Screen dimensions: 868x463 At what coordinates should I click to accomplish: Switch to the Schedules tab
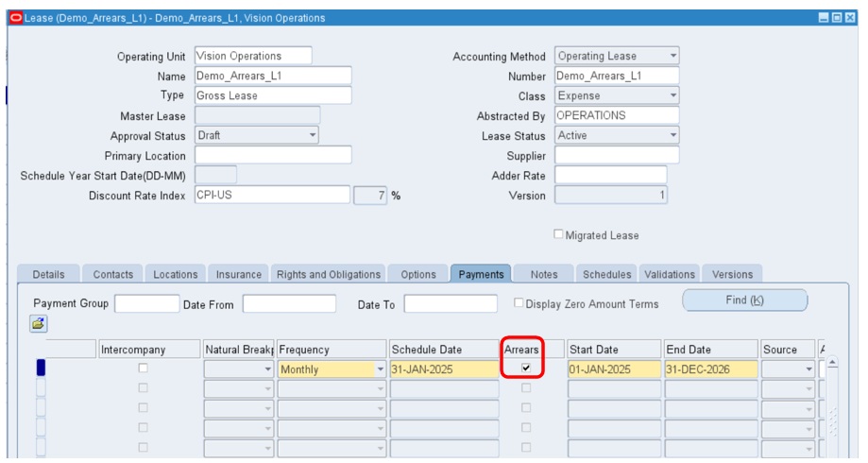(605, 275)
